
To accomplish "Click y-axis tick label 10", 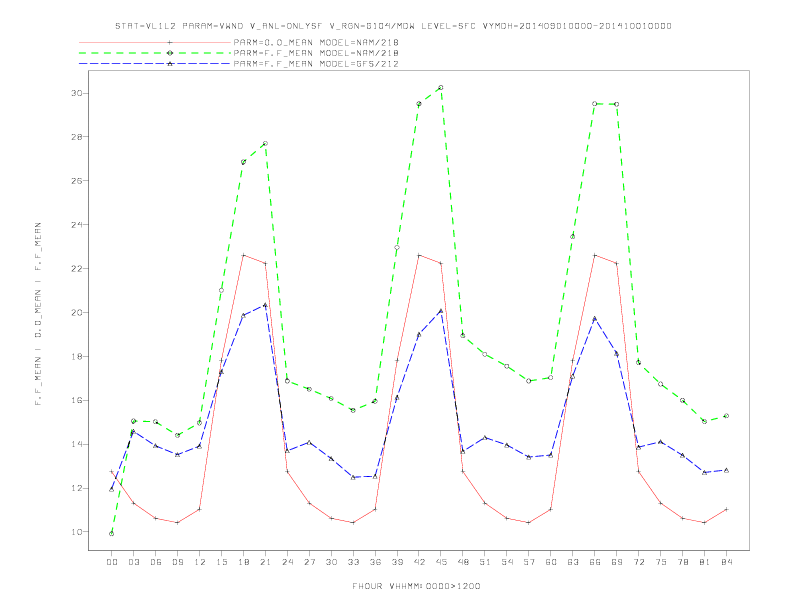I will pos(77,532).
